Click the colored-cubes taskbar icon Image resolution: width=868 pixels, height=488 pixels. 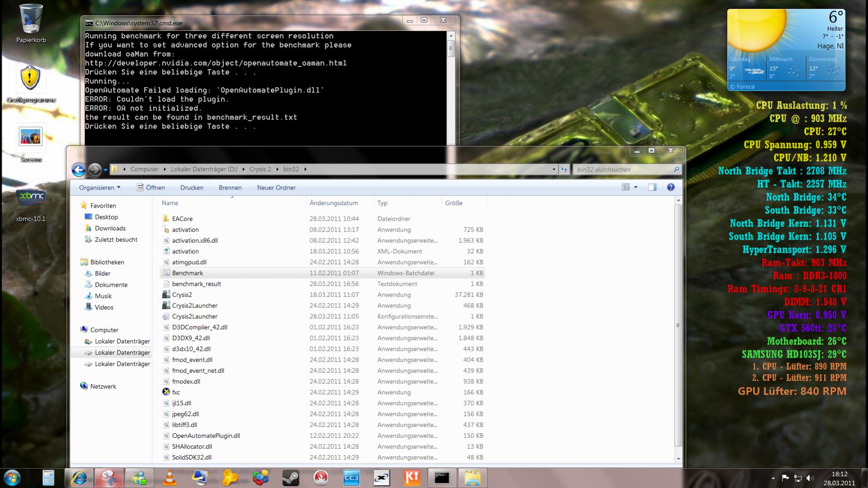(x=261, y=478)
